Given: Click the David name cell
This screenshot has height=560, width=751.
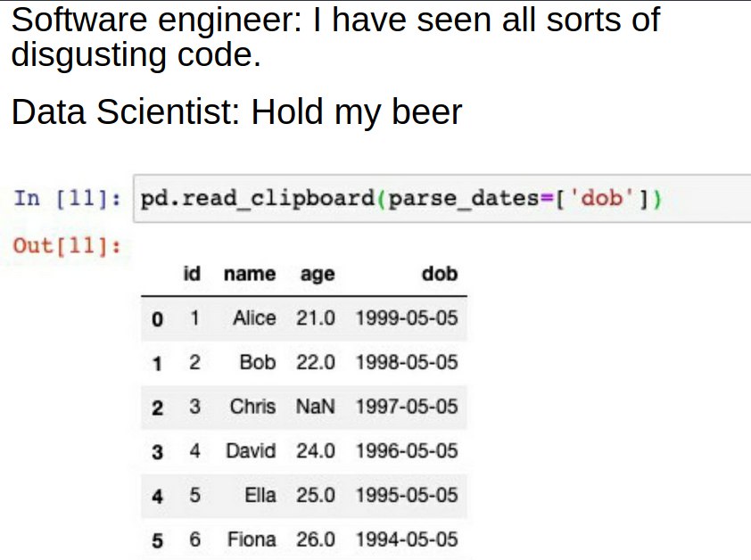Looking at the screenshot, I should coord(251,451).
